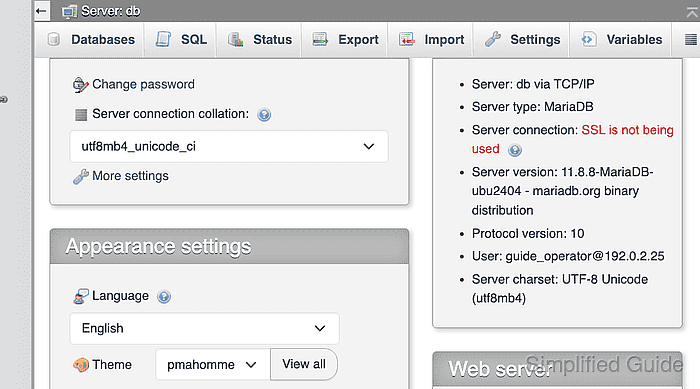This screenshot has width=700, height=389.
Task: Click the SQL scroll icon
Action: tap(163, 39)
